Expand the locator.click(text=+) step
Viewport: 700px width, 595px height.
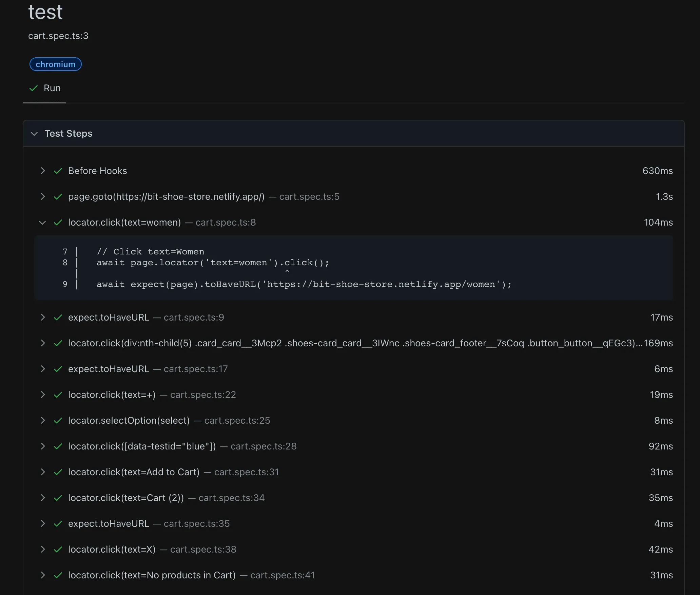(43, 395)
